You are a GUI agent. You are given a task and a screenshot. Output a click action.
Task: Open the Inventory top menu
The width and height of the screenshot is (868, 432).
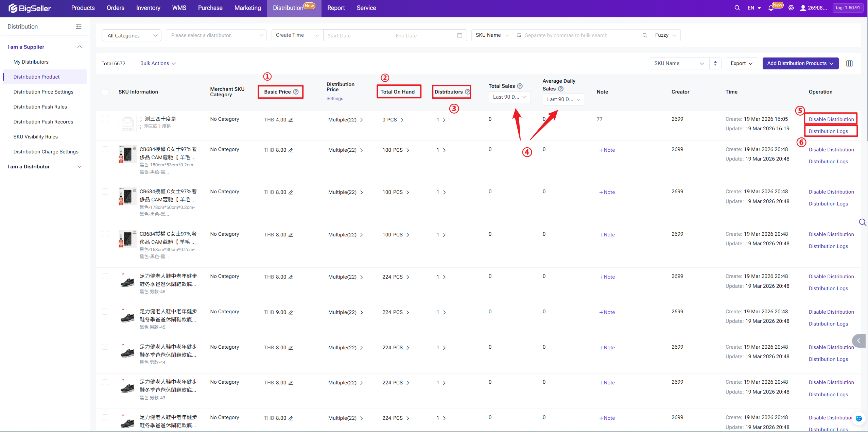coord(148,8)
